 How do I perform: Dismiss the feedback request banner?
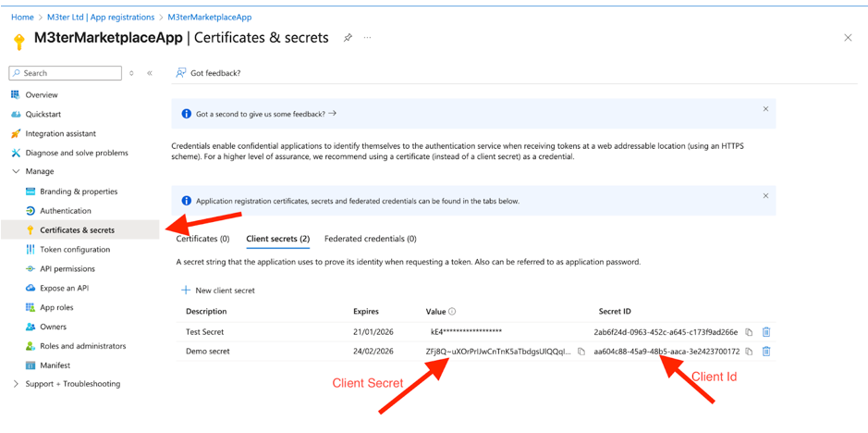765,109
